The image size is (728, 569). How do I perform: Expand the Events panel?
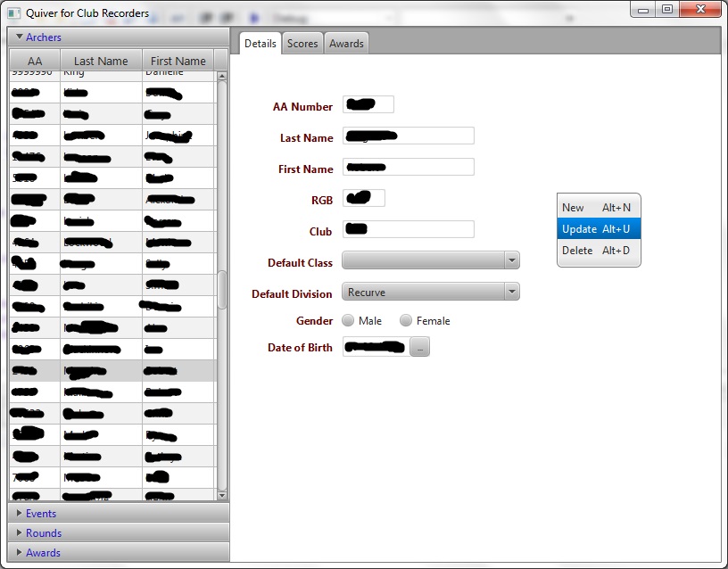[119, 514]
